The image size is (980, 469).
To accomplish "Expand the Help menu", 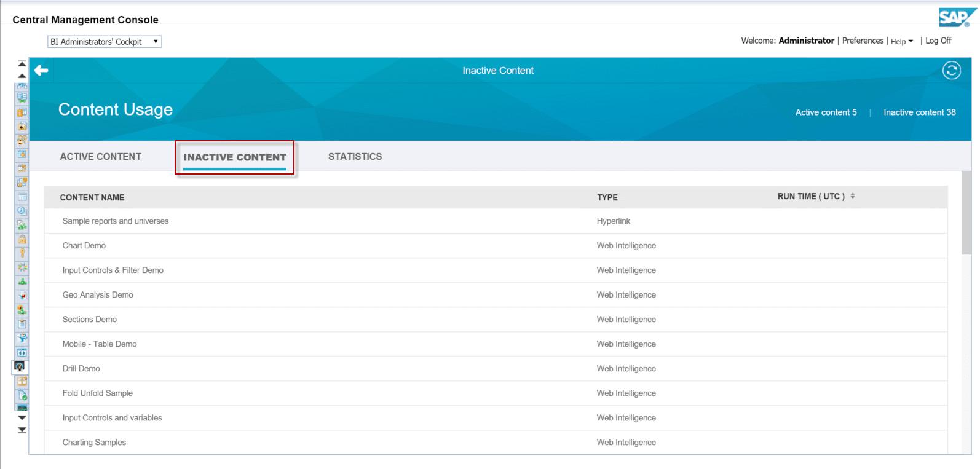I will click(x=902, y=41).
